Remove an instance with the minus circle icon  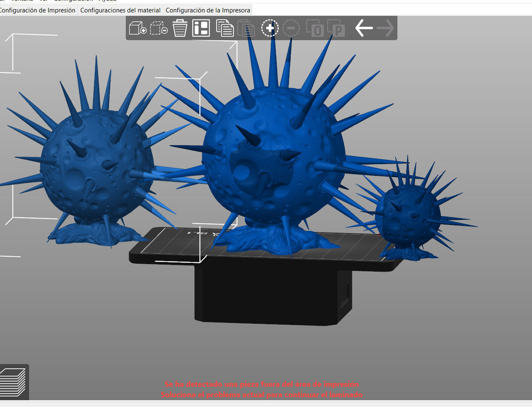[x=291, y=28]
